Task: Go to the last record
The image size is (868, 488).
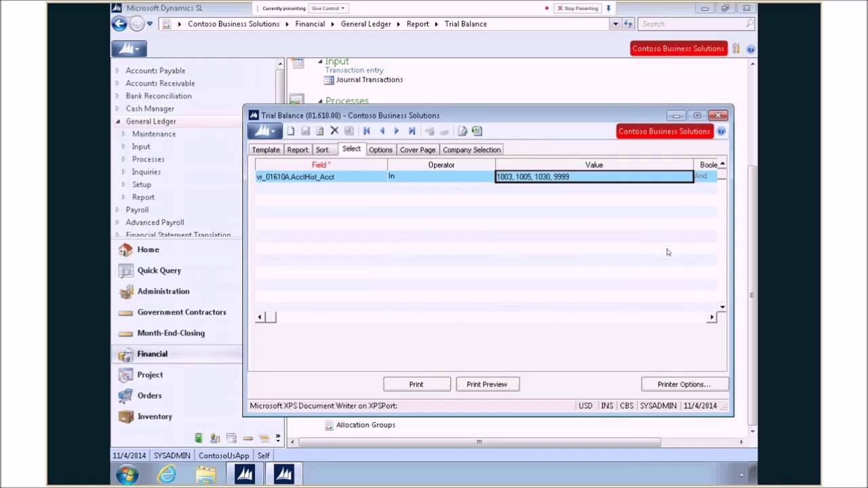Action: tap(412, 131)
